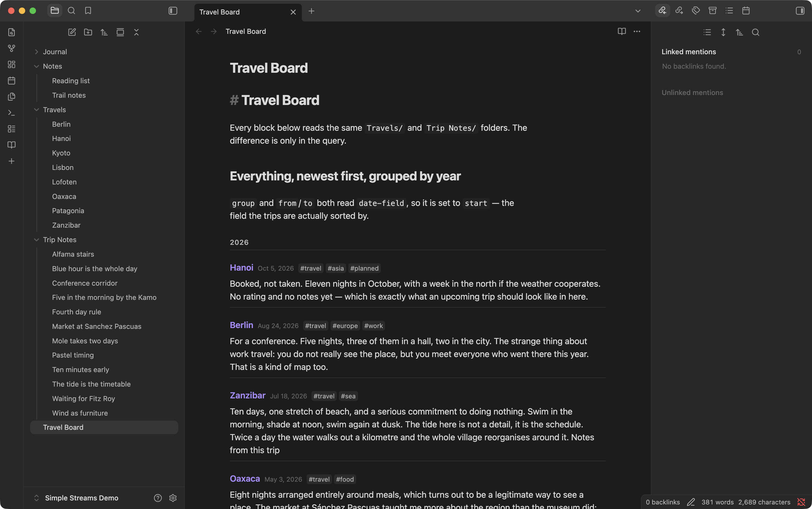Toggle the left sidebar collapse icon
This screenshot has height=509, width=812.
(173, 11)
